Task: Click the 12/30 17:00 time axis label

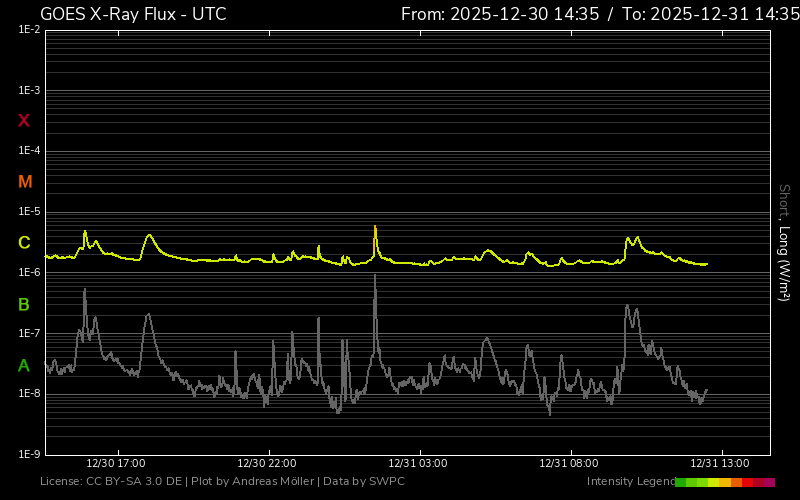Action: (x=116, y=464)
